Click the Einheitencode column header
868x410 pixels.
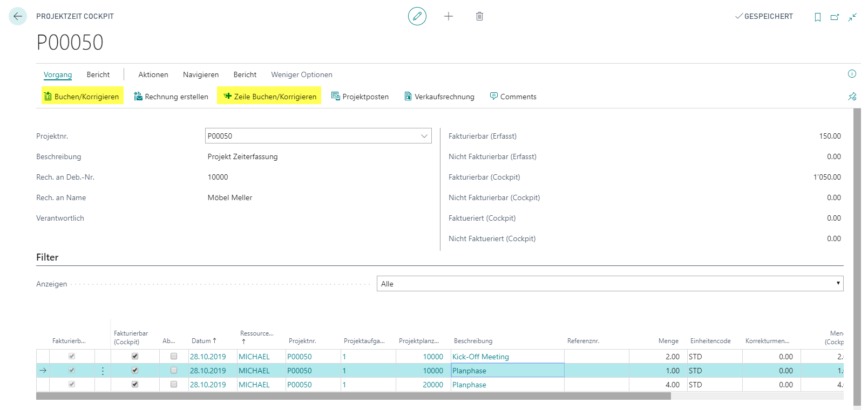[x=710, y=341]
